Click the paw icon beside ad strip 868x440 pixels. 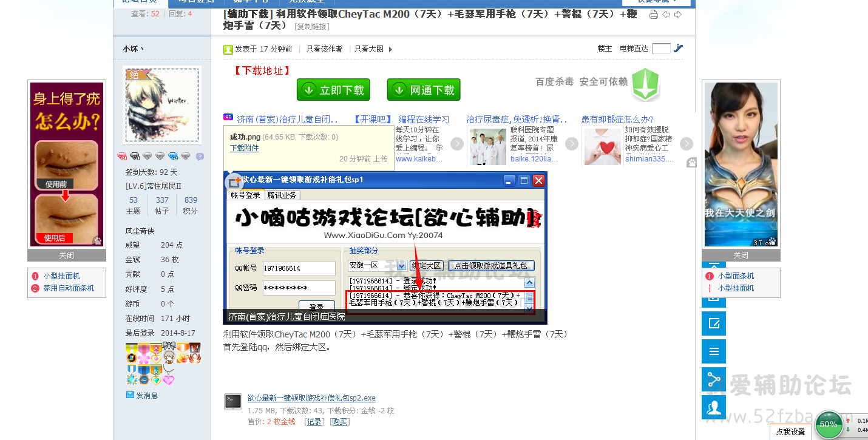tap(691, 162)
